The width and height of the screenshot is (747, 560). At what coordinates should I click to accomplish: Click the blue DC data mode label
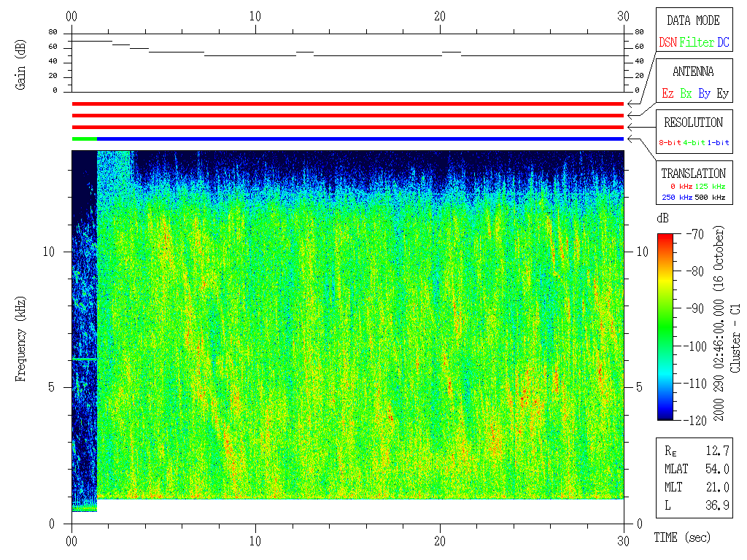click(x=723, y=42)
